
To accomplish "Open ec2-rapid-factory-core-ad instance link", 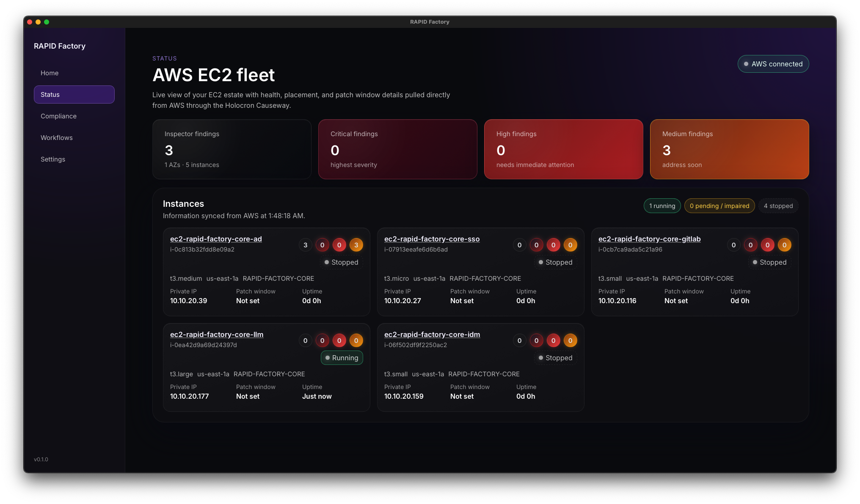I will point(216,239).
